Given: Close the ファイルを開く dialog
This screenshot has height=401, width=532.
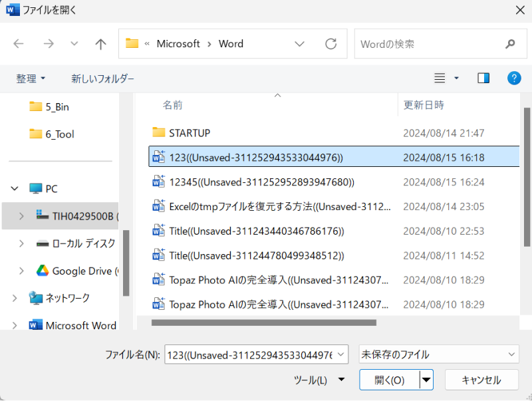Looking at the screenshot, I should tap(520, 10).
